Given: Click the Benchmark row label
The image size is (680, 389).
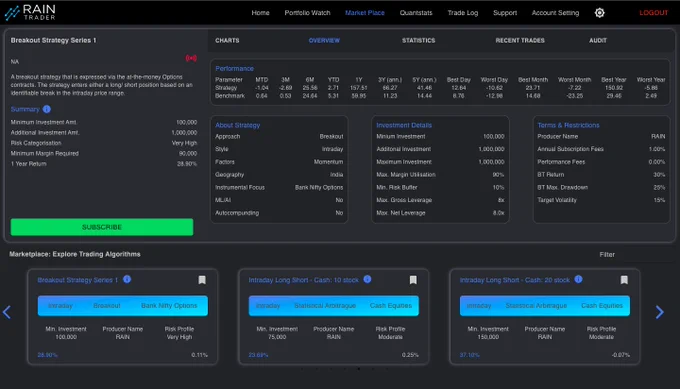Looking at the screenshot, I should [x=230, y=96].
